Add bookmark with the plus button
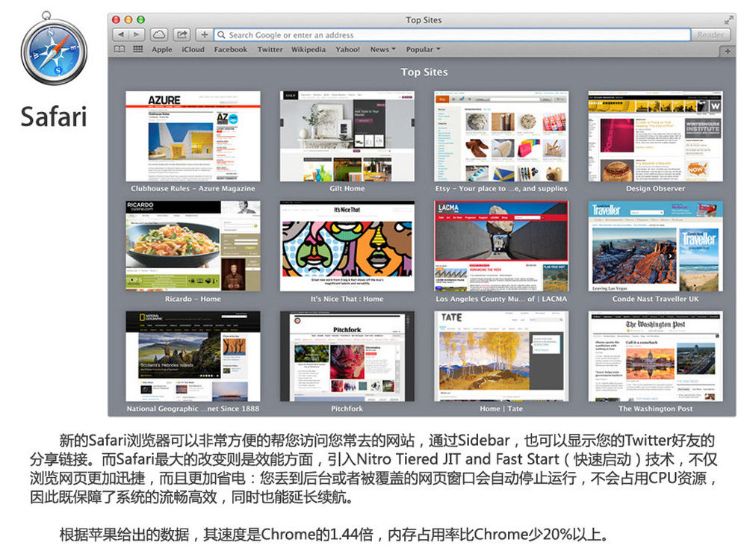This screenshot has width=747, height=560. click(204, 35)
